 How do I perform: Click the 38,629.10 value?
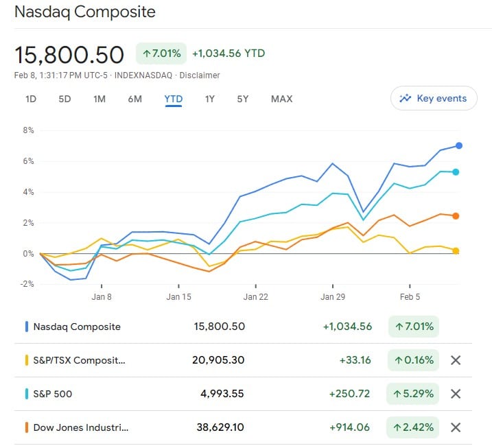click(220, 427)
